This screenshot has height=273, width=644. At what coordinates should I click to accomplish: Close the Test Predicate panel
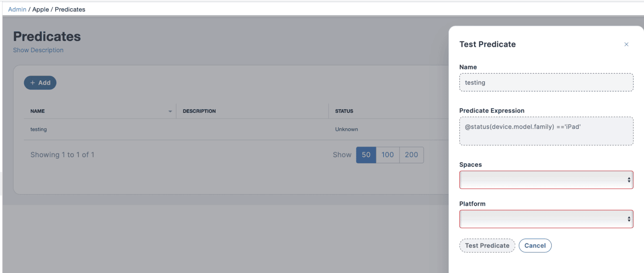626,45
